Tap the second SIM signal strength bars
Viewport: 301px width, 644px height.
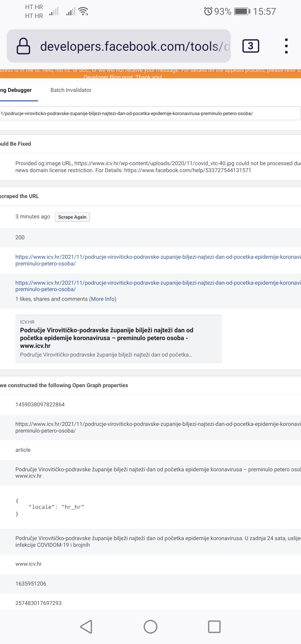71,11
